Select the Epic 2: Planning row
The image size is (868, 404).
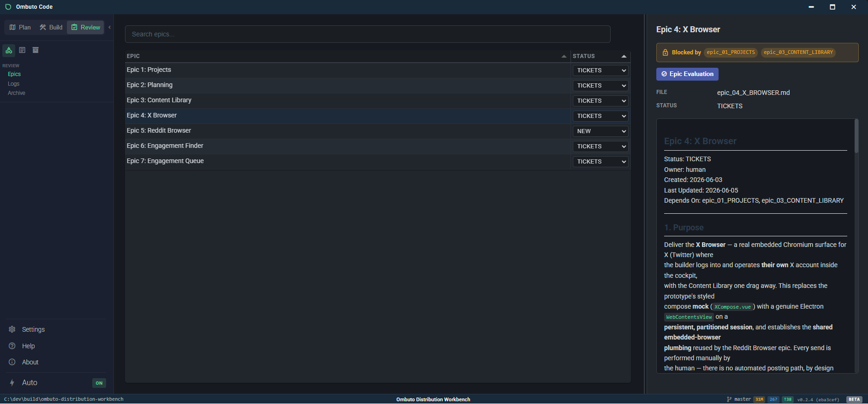pyautogui.click(x=348, y=85)
